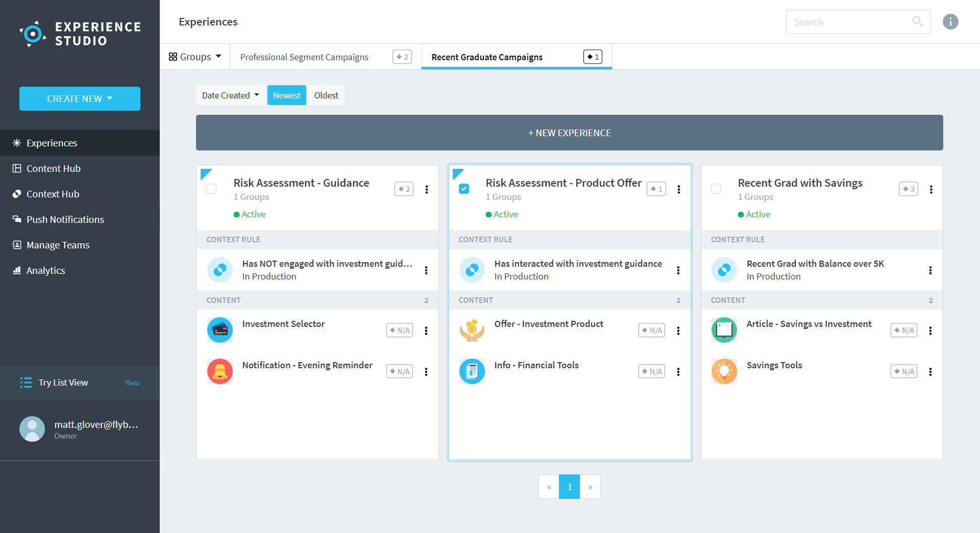Click the Notification Evening Reminder bell icon
This screenshot has width=980, height=533.
[220, 371]
